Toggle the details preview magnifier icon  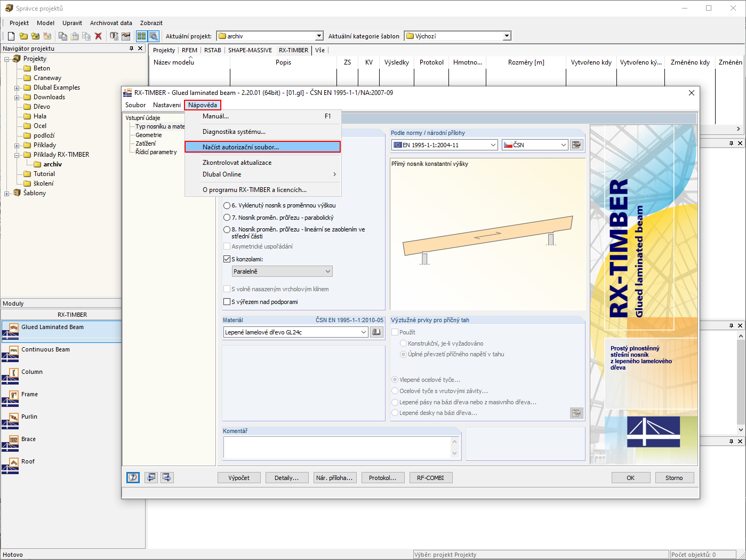[x=154, y=36]
